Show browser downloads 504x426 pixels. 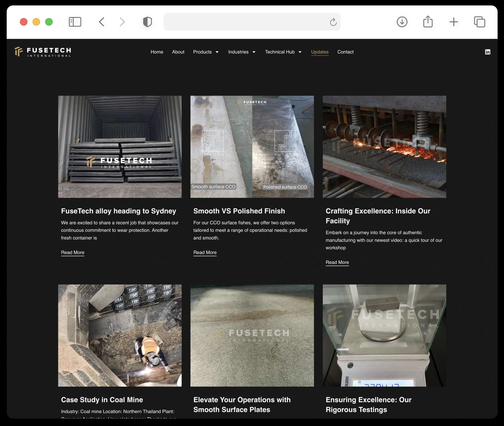[x=402, y=22]
